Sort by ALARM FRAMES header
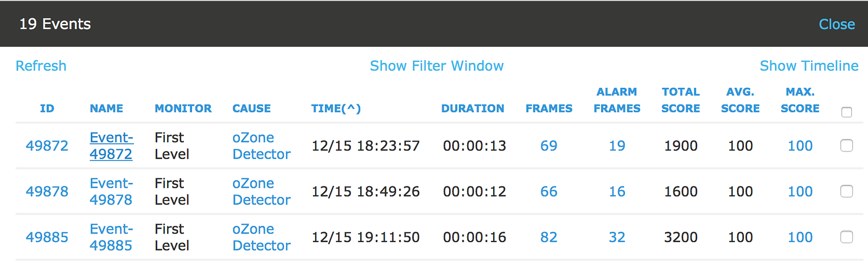Viewport: 868px width, 266px height. point(617,100)
